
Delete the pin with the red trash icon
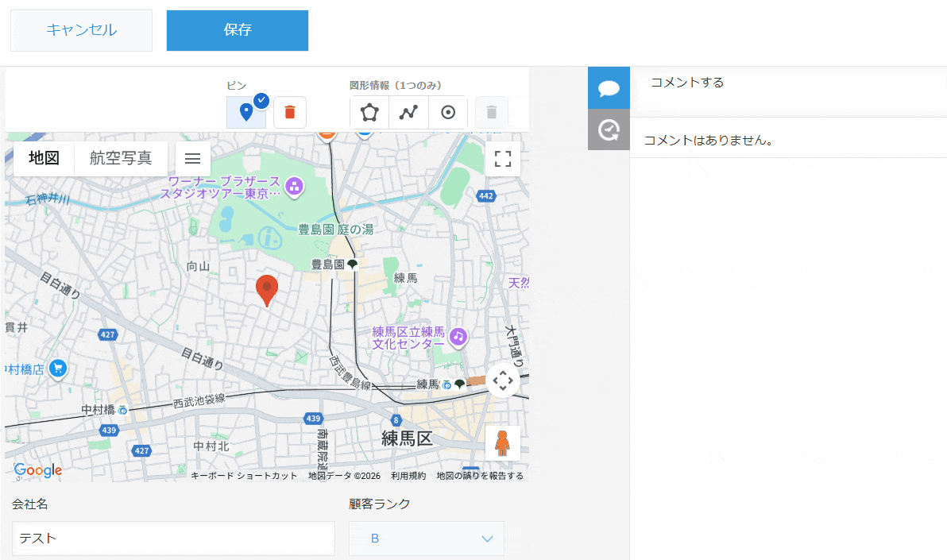(290, 112)
